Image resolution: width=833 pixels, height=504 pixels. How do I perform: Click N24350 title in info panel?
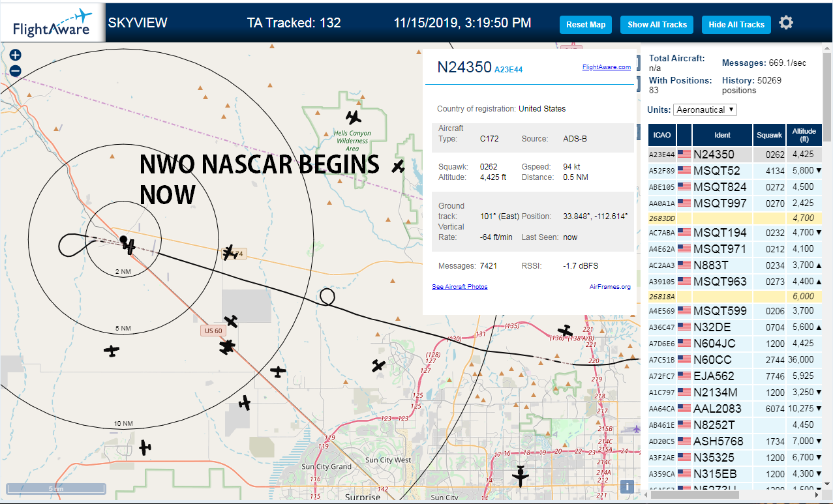464,67
